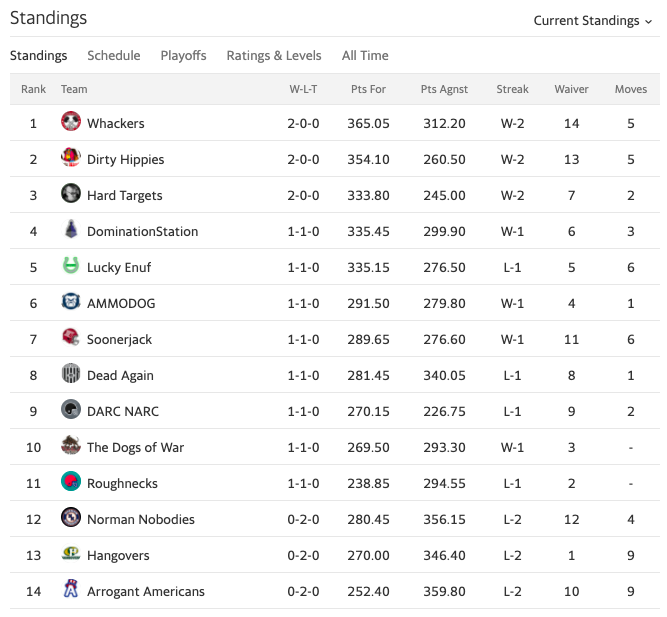Click the Hangovers team logo
Image resolution: width=667 pixels, height=617 pixels.
71,554
